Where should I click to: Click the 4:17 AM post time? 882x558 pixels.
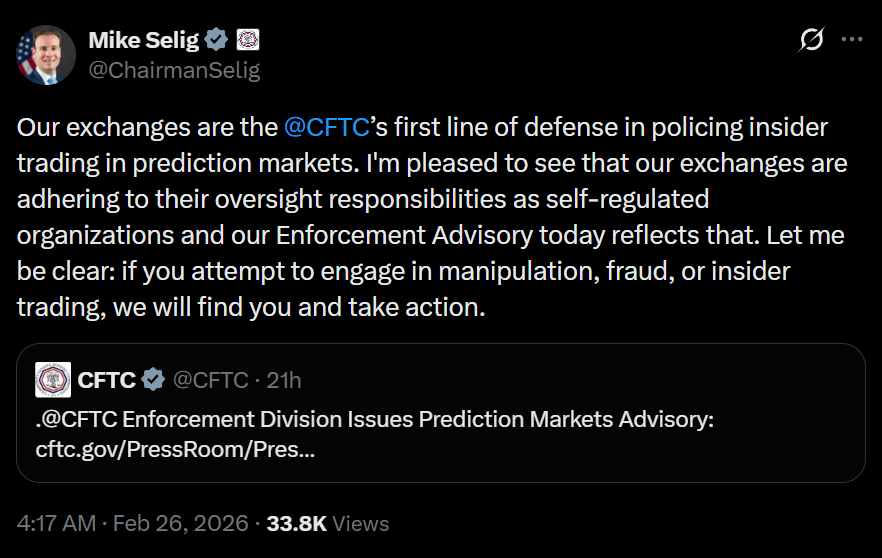click(57, 523)
